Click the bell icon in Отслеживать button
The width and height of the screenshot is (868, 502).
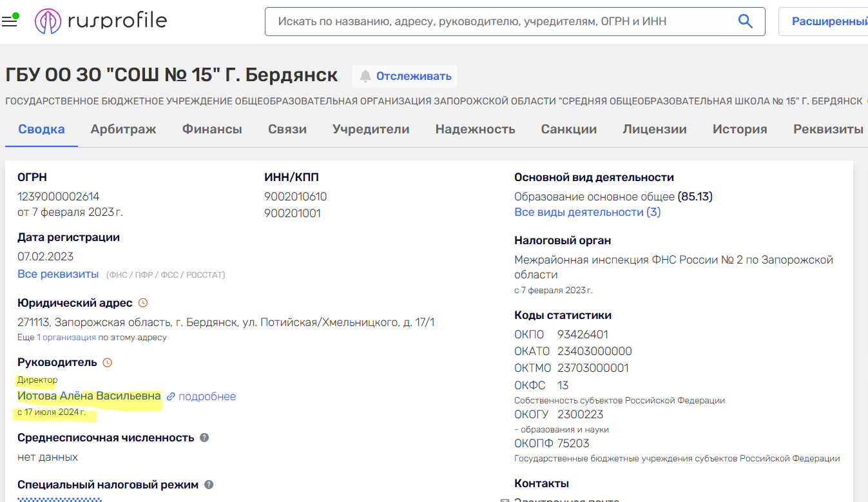click(x=365, y=76)
